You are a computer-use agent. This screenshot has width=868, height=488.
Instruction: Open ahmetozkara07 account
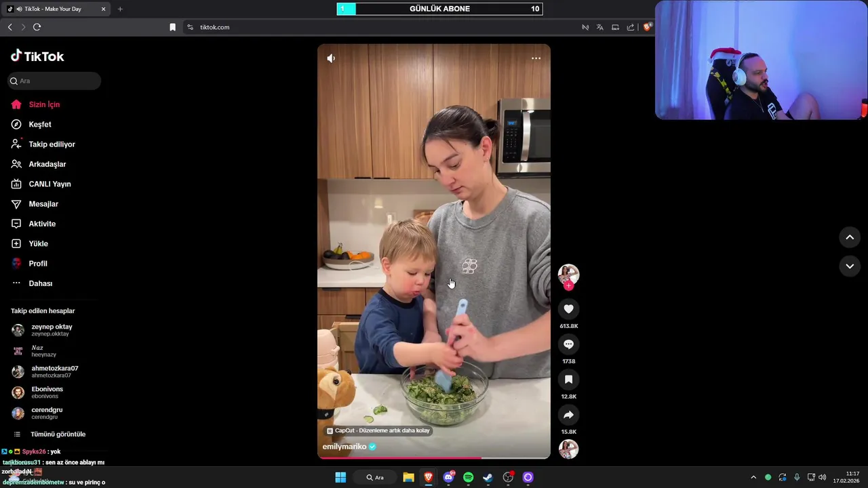[x=54, y=371]
